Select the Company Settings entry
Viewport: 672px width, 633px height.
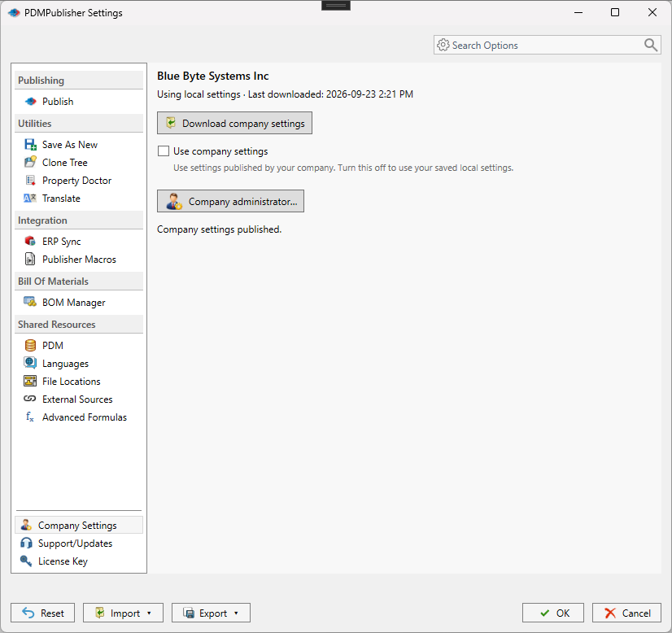(x=79, y=525)
